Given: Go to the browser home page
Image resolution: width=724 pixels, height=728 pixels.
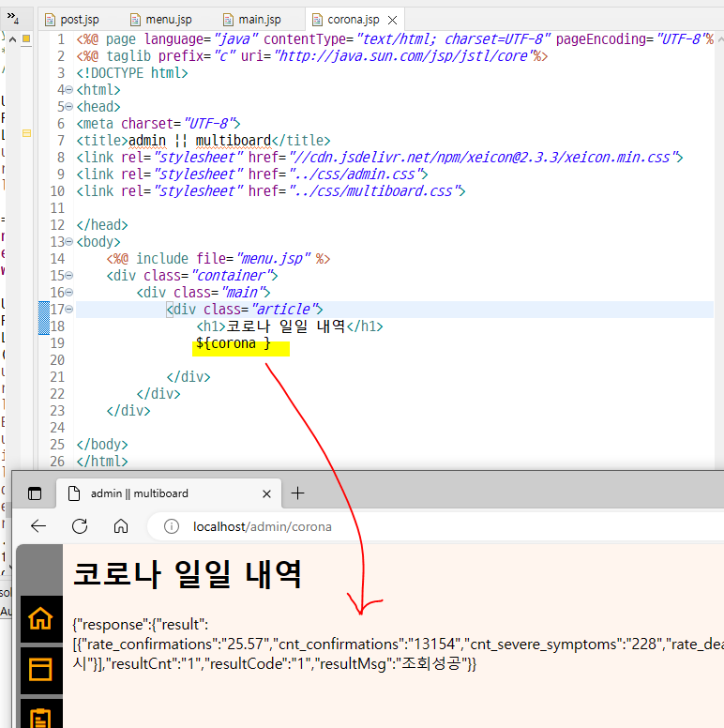Looking at the screenshot, I should 121,526.
